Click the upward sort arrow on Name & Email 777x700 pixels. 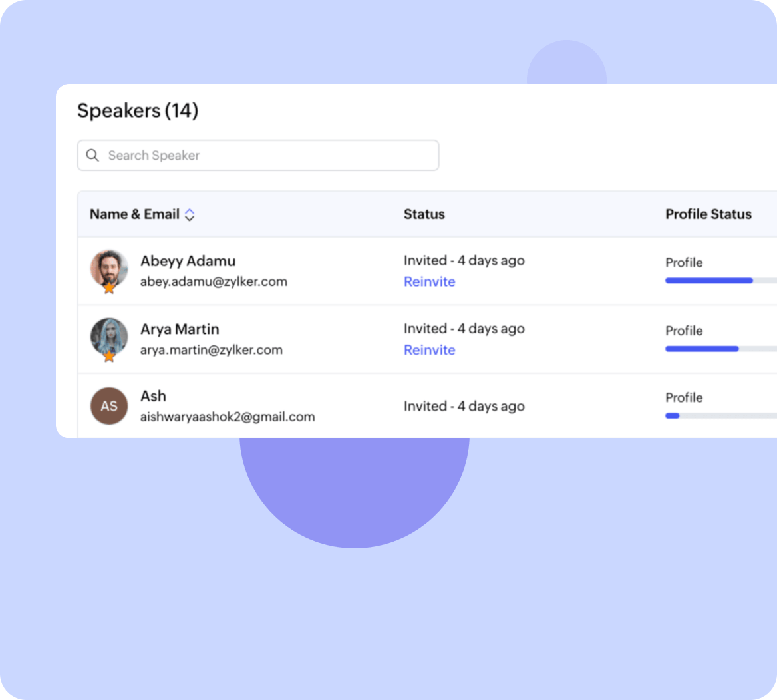coord(190,210)
